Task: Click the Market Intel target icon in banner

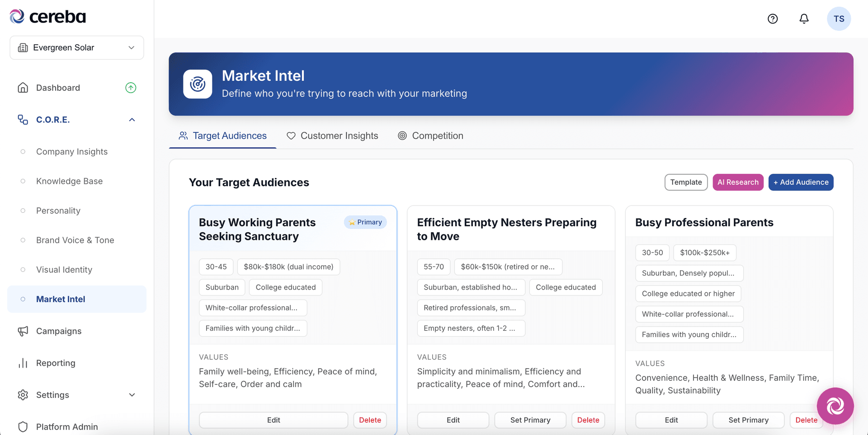Action: (198, 84)
